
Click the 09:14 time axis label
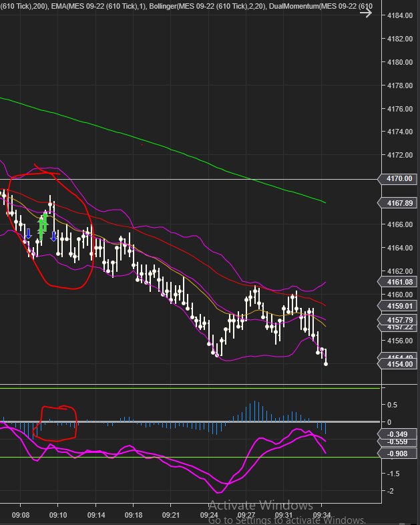tap(96, 515)
